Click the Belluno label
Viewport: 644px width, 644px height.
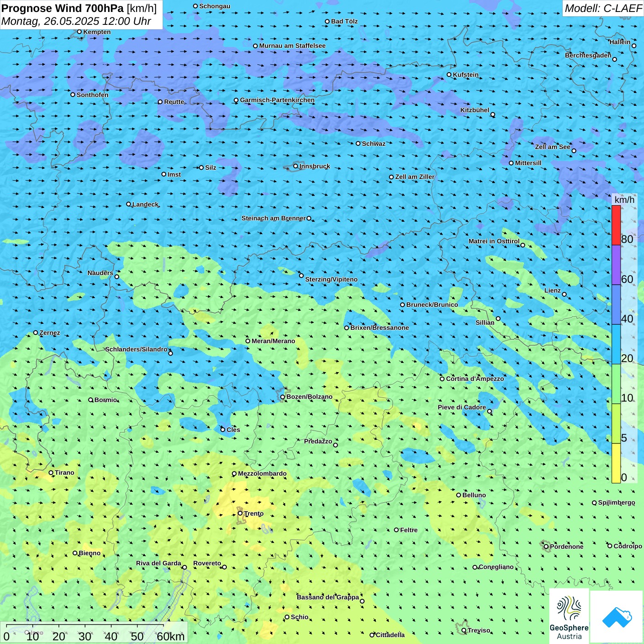pyautogui.click(x=474, y=495)
